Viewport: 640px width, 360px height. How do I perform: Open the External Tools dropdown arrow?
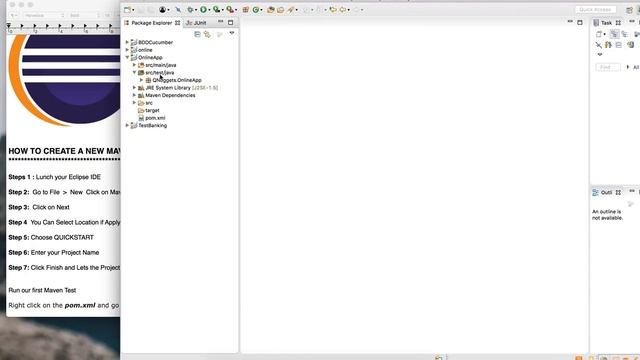[x=236, y=10]
